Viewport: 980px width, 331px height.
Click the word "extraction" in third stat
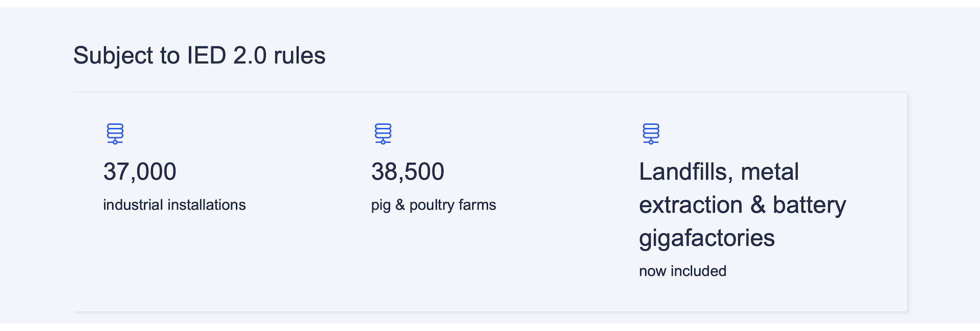[x=691, y=205]
